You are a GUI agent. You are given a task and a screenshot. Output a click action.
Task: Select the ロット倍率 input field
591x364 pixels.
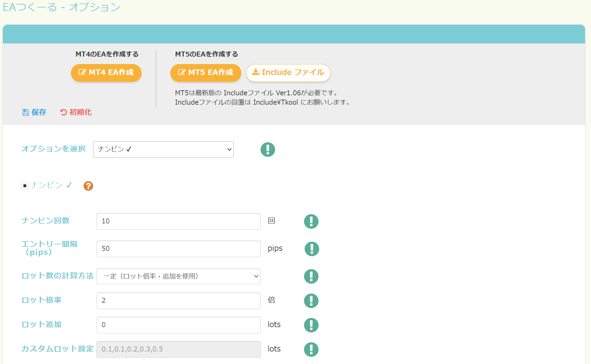pos(178,301)
